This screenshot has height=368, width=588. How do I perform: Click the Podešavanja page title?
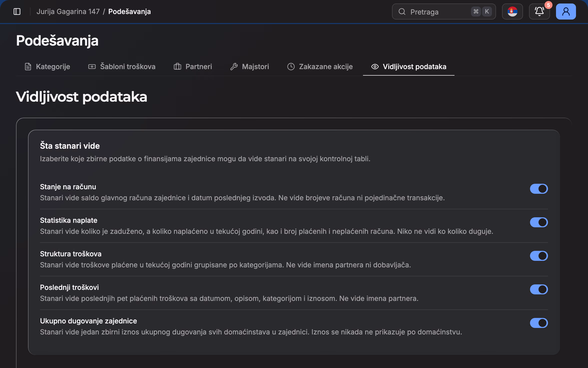pos(57,41)
